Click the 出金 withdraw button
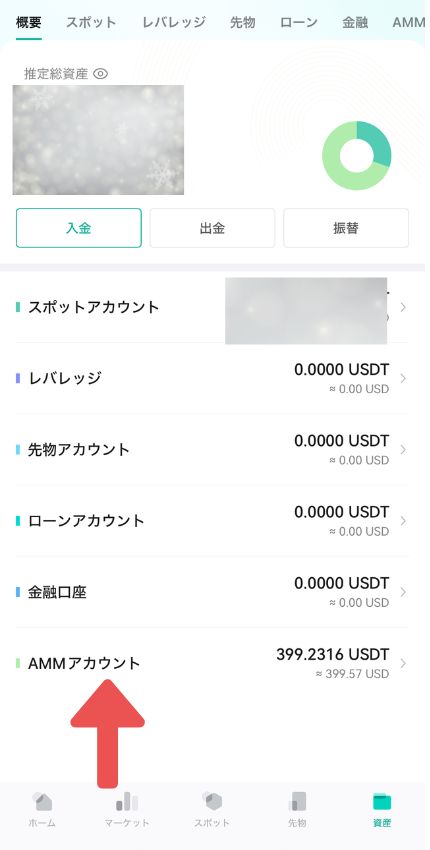Image resolution: width=430 pixels, height=850 pixels. click(x=212, y=228)
